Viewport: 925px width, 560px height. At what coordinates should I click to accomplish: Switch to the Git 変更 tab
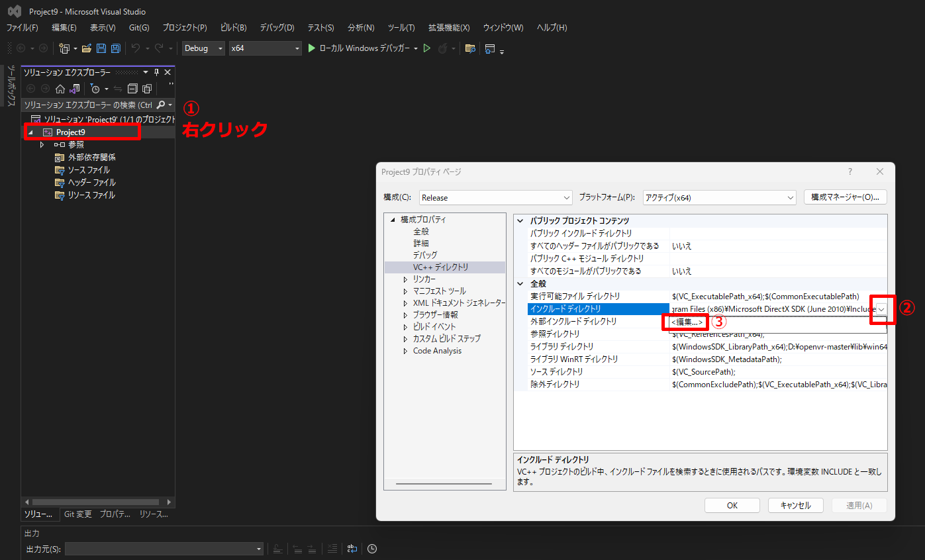coord(78,514)
